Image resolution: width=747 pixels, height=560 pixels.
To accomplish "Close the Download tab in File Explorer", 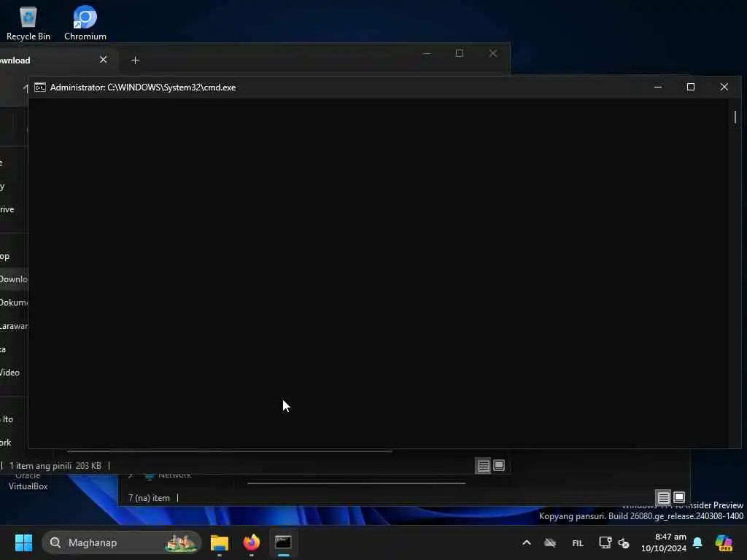I will tap(104, 60).
